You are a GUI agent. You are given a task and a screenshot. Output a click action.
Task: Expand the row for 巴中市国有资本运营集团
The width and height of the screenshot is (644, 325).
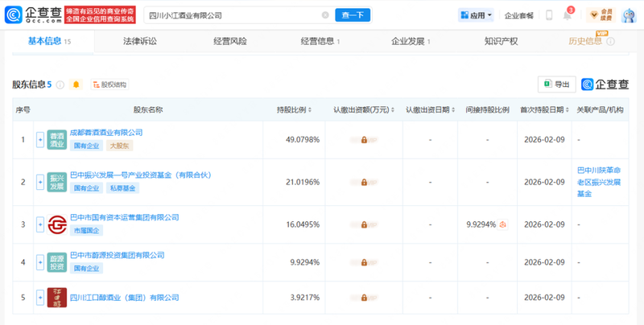coord(40,224)
